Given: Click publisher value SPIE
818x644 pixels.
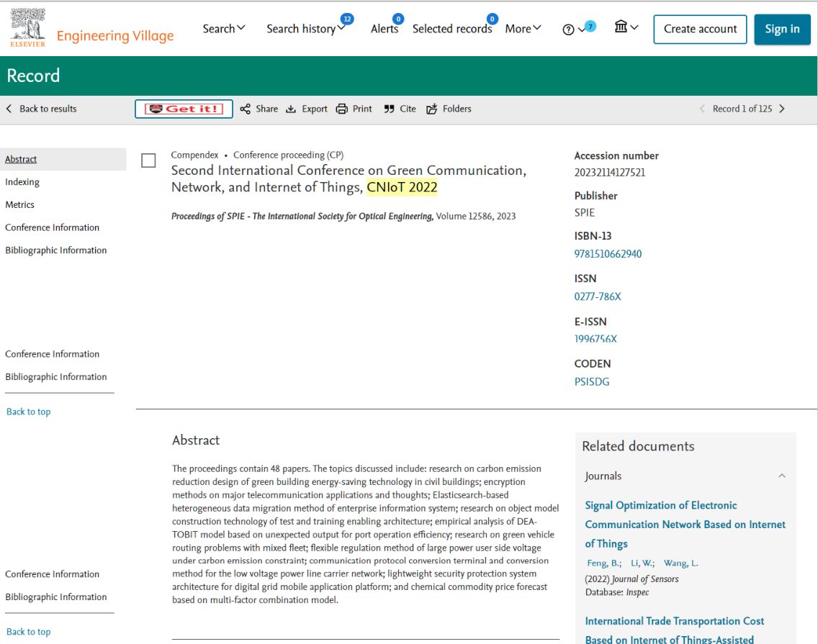Looking at the screenshot, I should tap(584, 213).
